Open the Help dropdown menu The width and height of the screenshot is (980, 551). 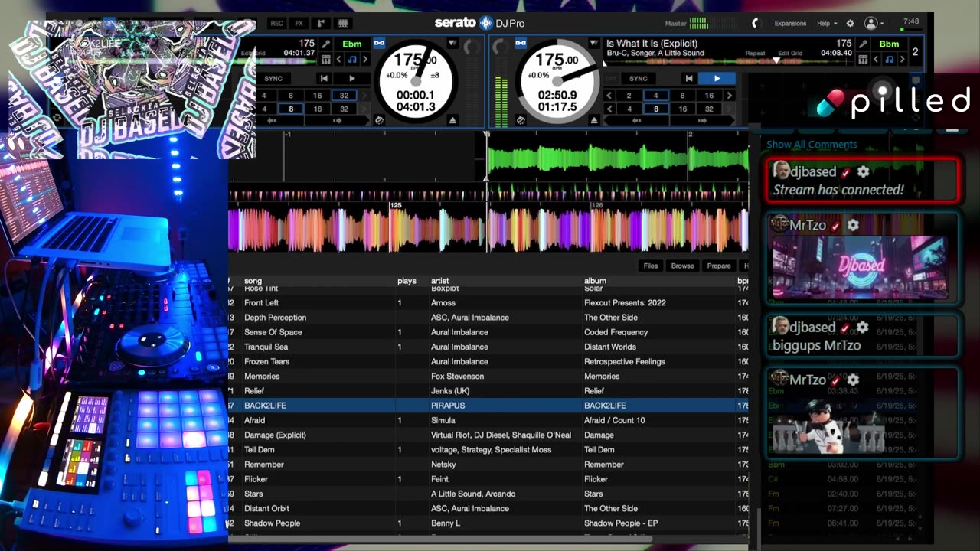point(827,24)
